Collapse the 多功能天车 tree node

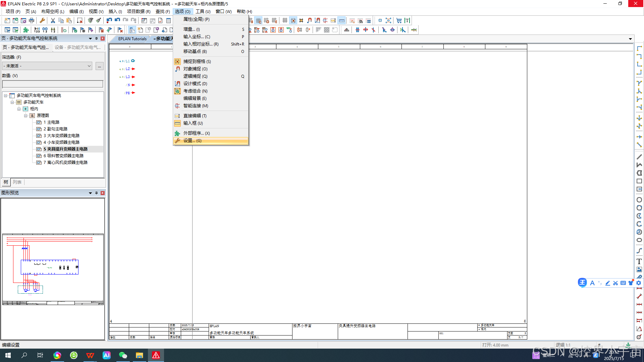pyautogui.click(x=12, y=102)
